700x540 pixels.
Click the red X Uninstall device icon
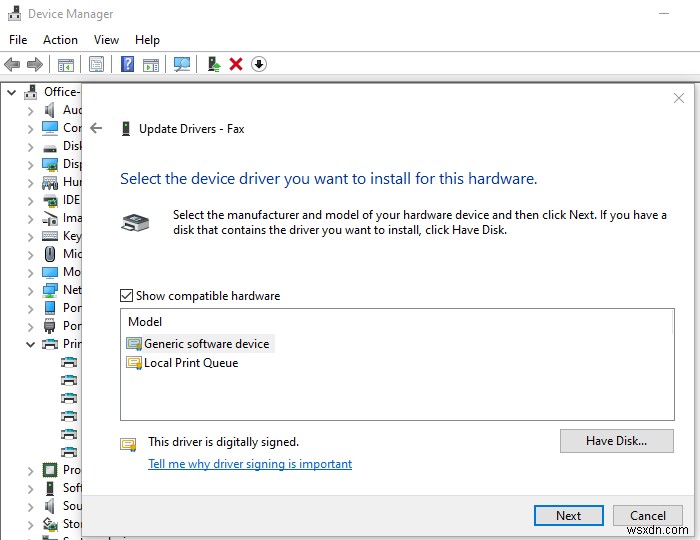click(x=236, y=64)
